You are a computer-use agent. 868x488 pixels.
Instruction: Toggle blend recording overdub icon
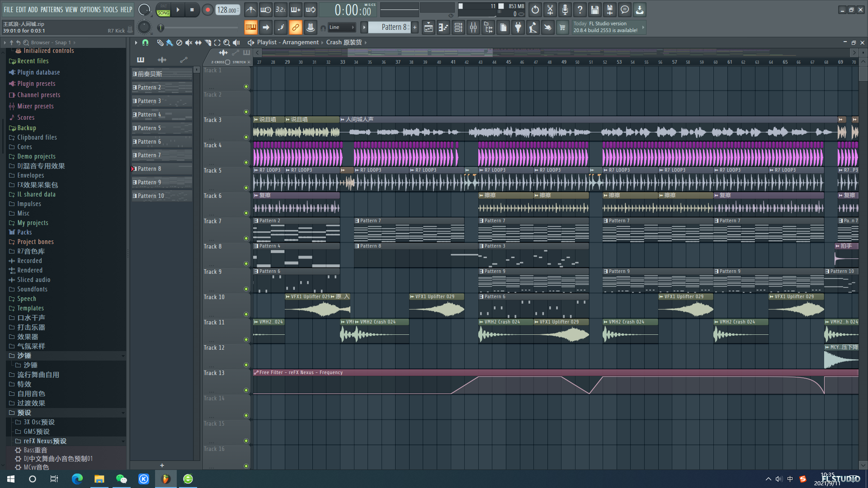click(296, 9)
